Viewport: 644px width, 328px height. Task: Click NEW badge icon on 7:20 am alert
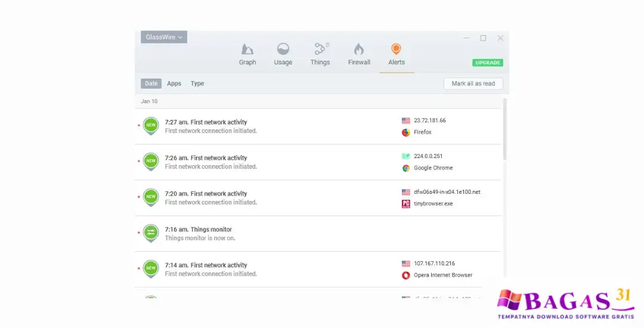pos(151,197)
